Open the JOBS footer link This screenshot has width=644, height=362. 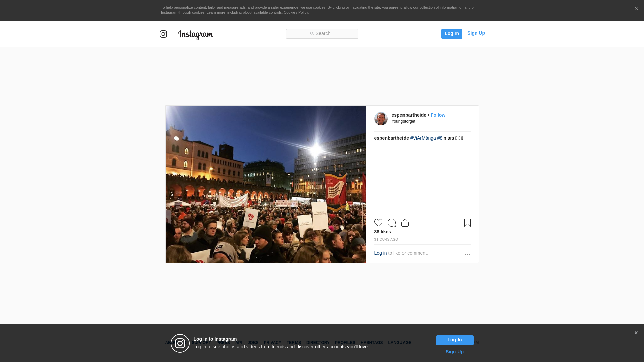[253, 343]
